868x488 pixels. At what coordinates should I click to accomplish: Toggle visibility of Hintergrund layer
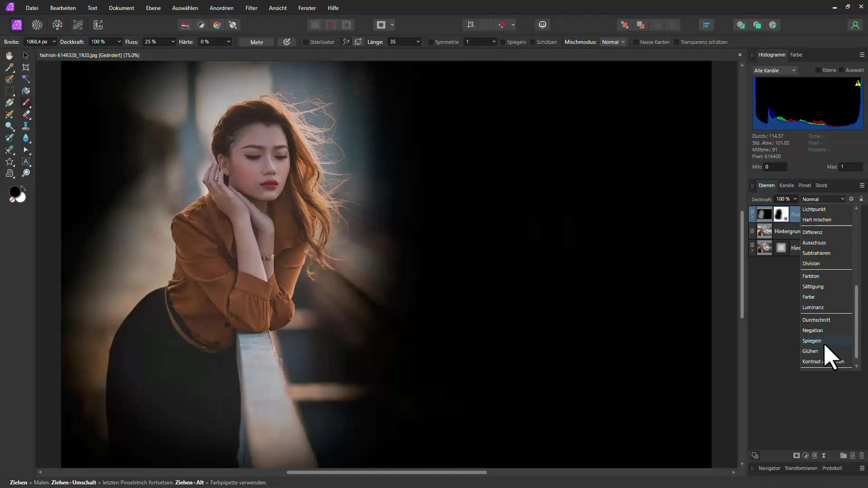click(x=752, y=231)
